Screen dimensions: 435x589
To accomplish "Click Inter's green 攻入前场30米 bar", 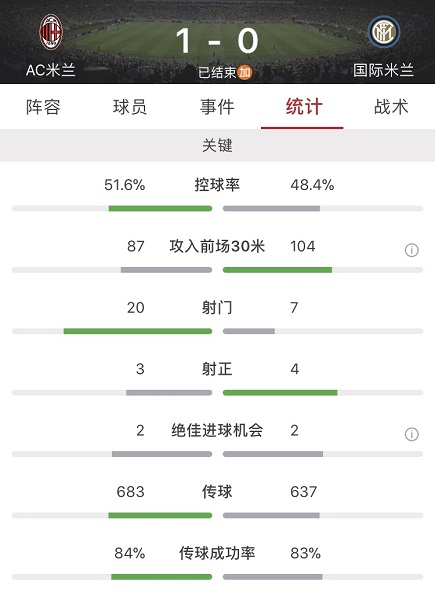I will (278, 270).
